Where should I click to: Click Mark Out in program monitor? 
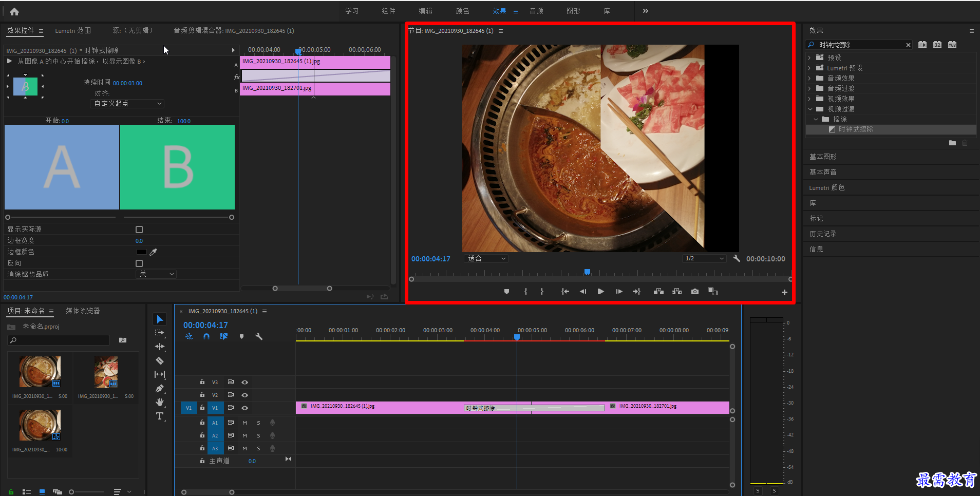[x=542, y=292]
